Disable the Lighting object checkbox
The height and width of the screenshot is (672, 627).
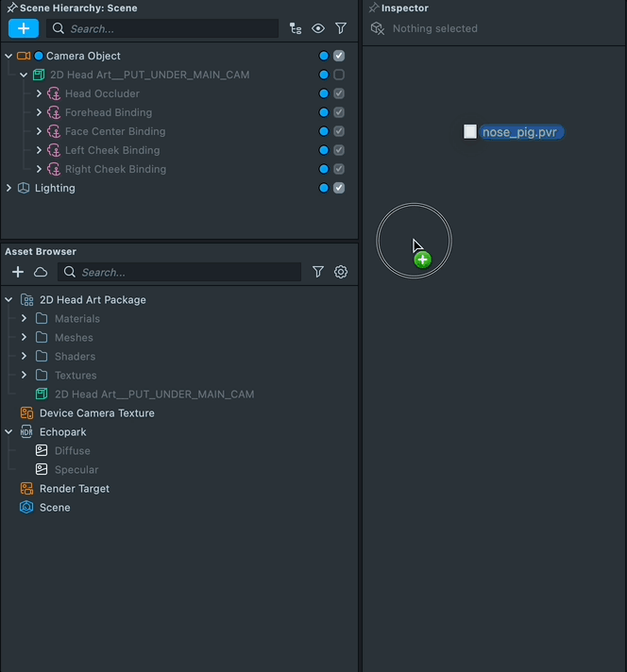tap(339, 188)
